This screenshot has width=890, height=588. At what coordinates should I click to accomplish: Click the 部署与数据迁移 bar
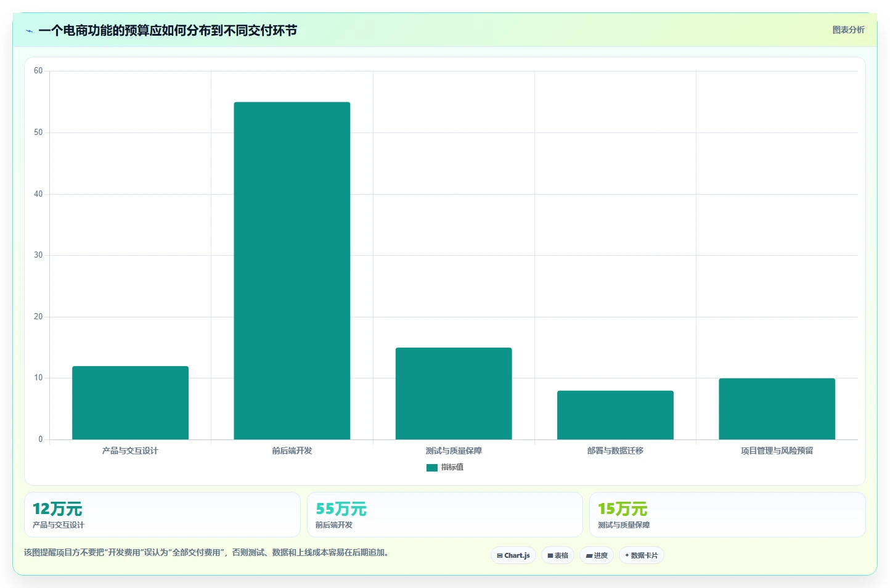[615, 415]
